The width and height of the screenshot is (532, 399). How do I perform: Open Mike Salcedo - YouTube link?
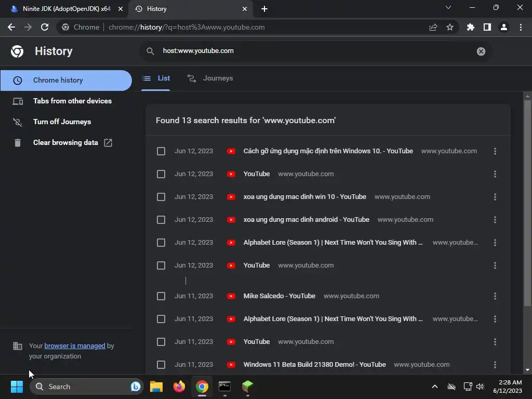pos(279,296)
